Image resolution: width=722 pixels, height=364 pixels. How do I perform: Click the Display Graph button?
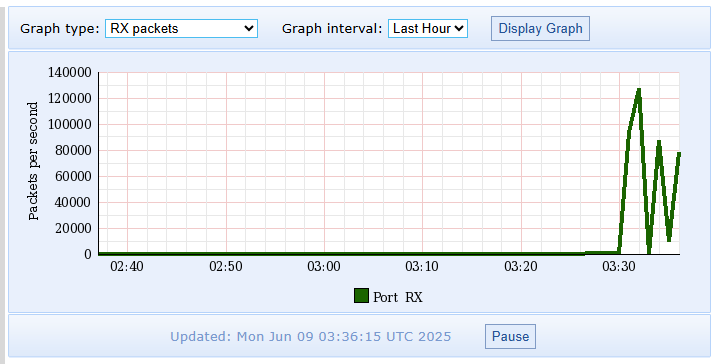[540, 29]
